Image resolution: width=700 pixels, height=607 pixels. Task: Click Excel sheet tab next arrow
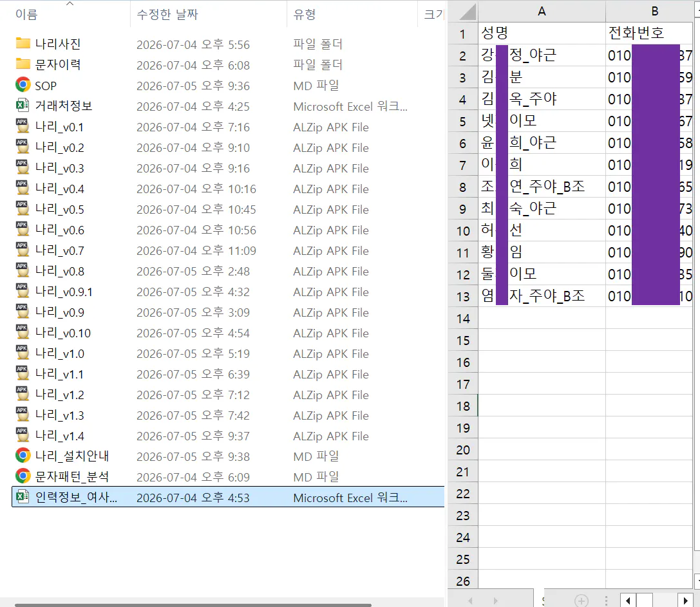pos(495,601)
